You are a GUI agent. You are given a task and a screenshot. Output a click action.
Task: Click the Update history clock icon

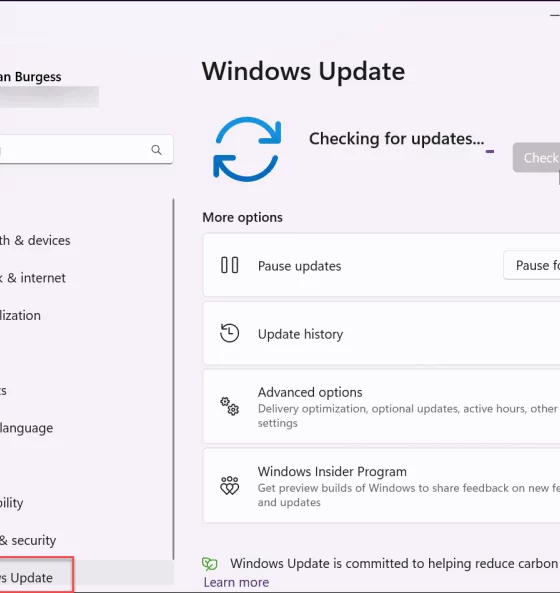pos(230,333)
